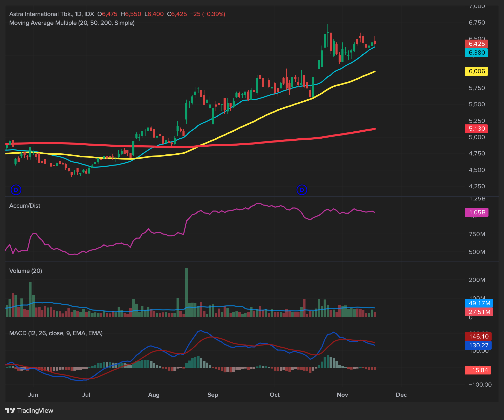504x420 pixels.
Task: Select the Accum/Dist indicator label
Action: [x=25, y=206]
